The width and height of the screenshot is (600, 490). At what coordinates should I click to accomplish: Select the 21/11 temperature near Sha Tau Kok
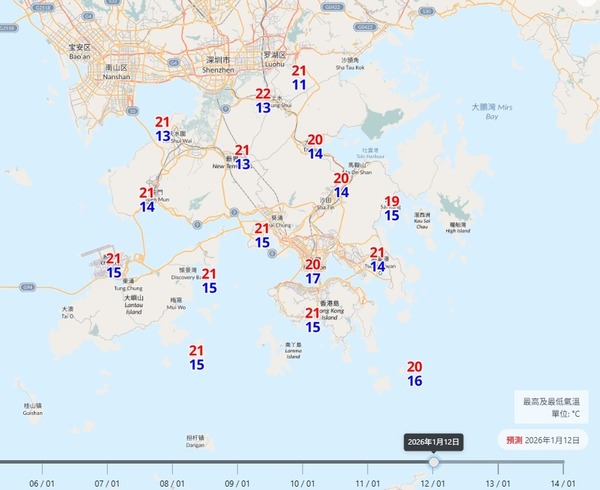point(299,78)
